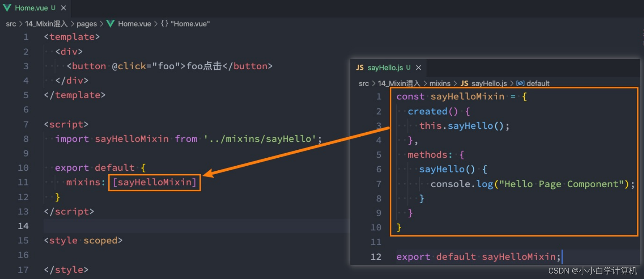Click 'import' keyword on line 8
The height and width of the screenshot is (279, 644).
pyautogui.click(x=72, y=139)
